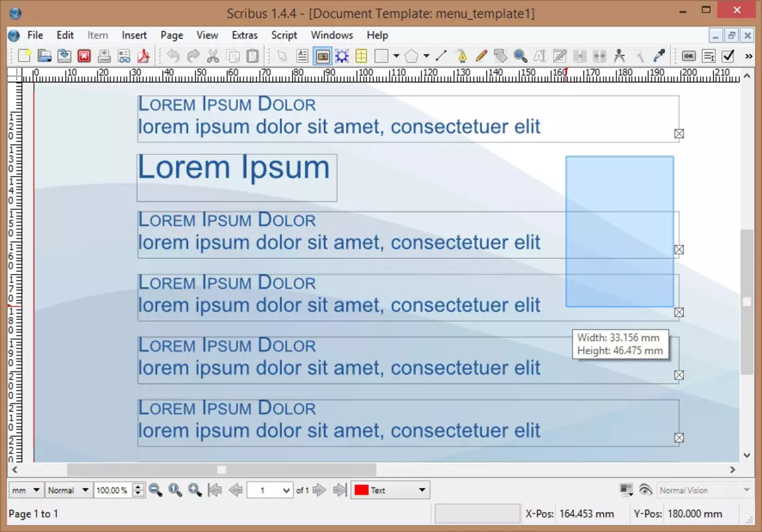
Task: Select the Insert Polygon tool
Action: click(412, 56)
